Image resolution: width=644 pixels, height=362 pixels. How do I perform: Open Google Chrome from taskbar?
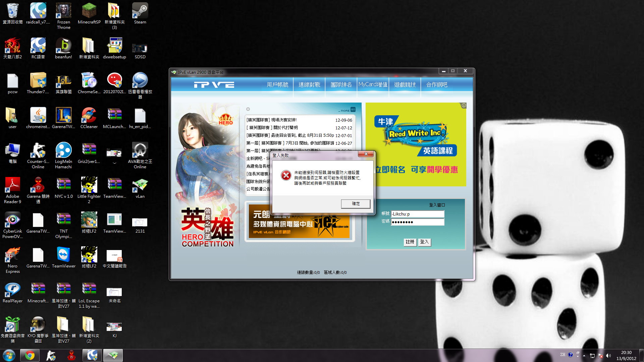point(30,355)
